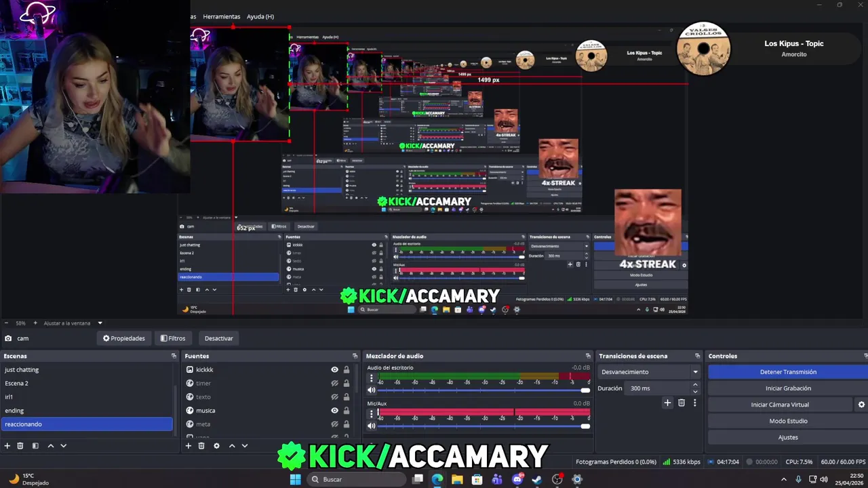This screenshot has height=488, width=868.
Task: Unlock the timer source
Action: click(x=347, y=384)
